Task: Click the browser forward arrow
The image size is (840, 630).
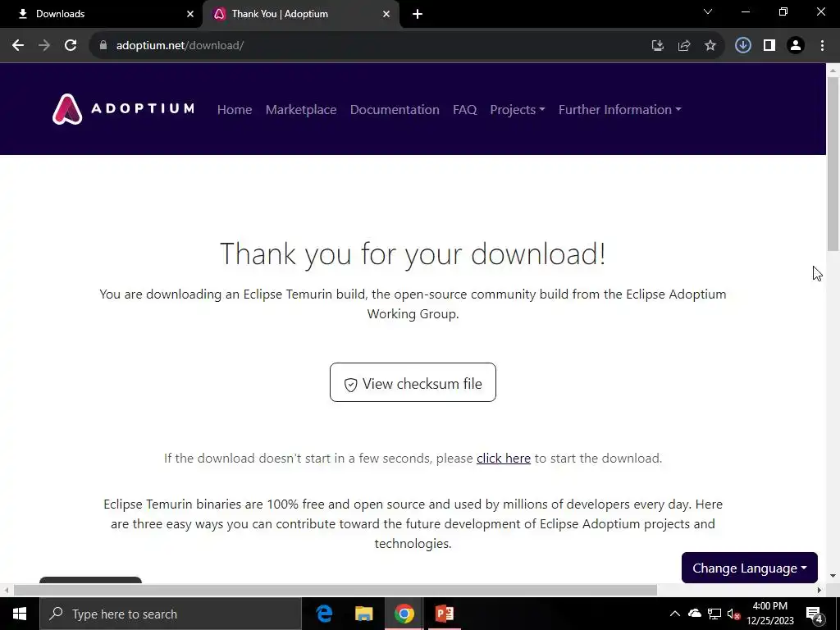Action: point(44,46)
